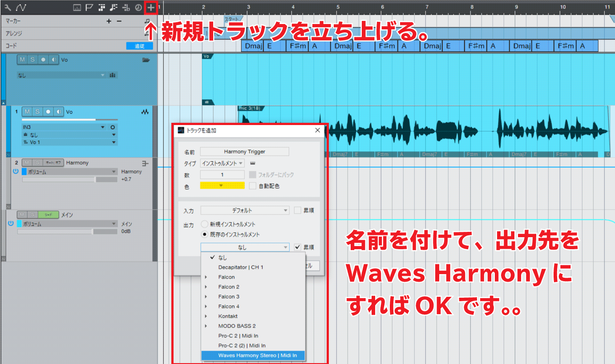615x364 pixels.
Task: Expand automation envelope under Harmony track
Action: [x=9, y=206]
